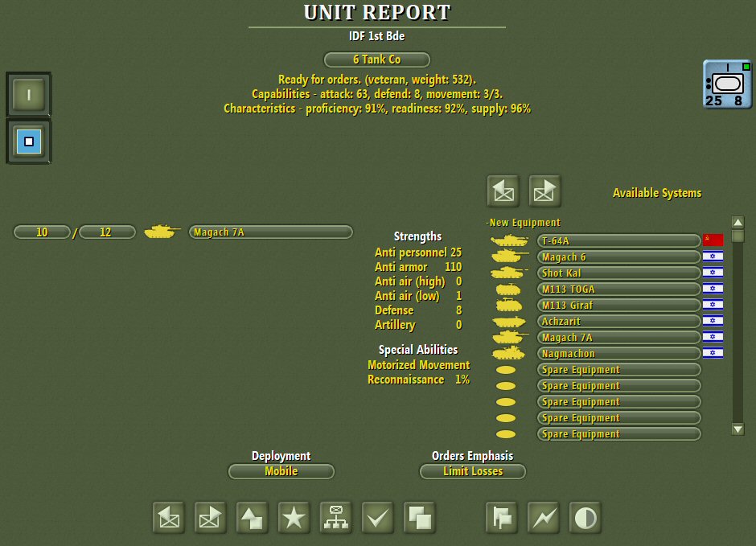
Task: Open the formation hierarchy chart icon
Action: tap(336, 518)
